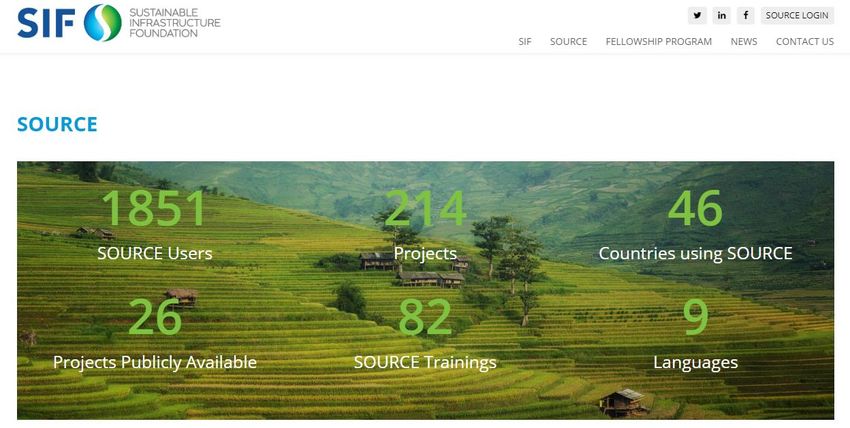This screenshot has height=428, width=850.
Task: Open the SOURCE navigation menu item
Action: [568, 42]
